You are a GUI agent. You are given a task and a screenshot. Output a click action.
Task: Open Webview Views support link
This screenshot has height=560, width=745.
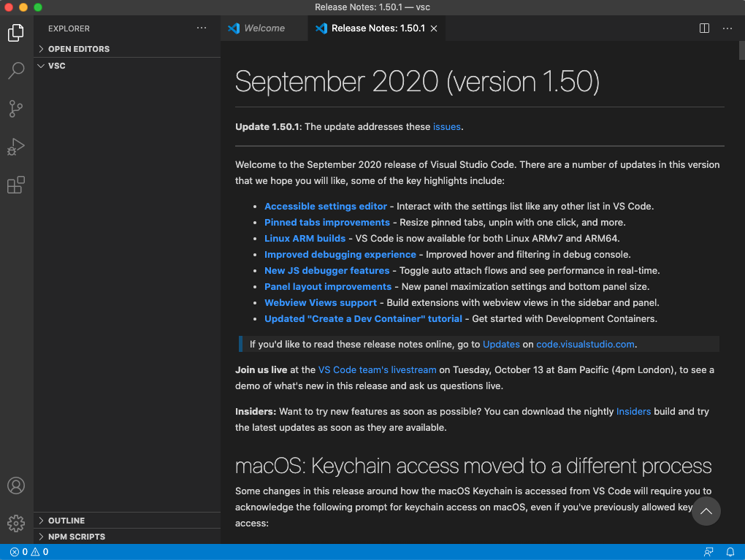[x=321, y=302]
